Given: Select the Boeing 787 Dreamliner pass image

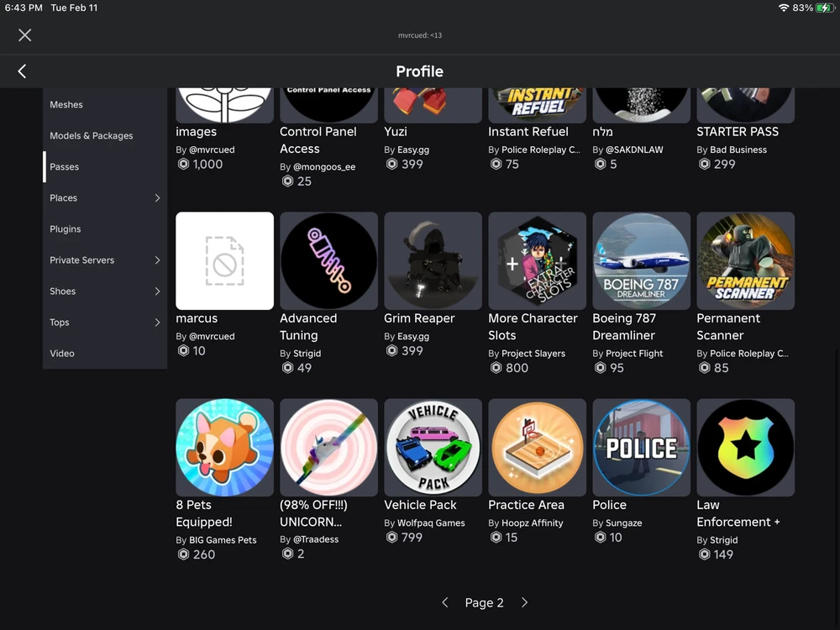Looking at the screenshot, I should (x=641, y=260).
